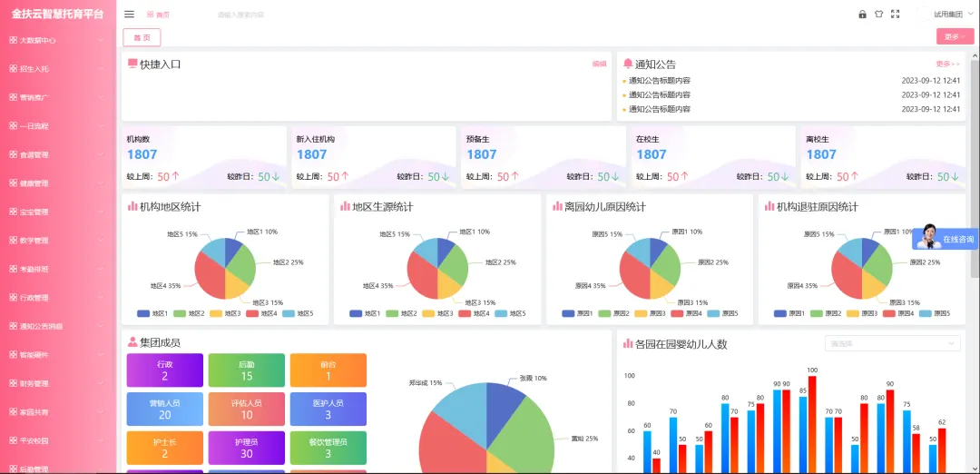The width and height of the screenshot is (980, 474).
Task: Toggle fullscreen mode icon
Action: pos(895,15)
